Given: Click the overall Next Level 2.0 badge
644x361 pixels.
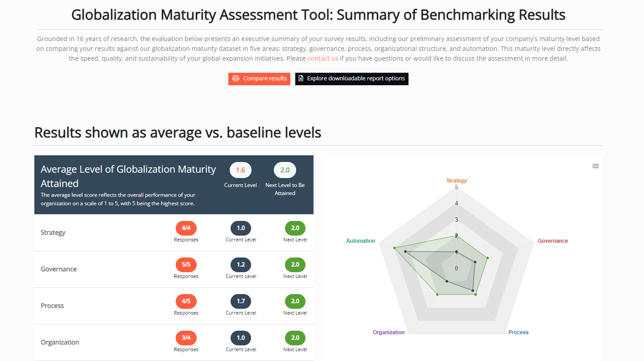Looking at the screenshot, I should point(285,170).
